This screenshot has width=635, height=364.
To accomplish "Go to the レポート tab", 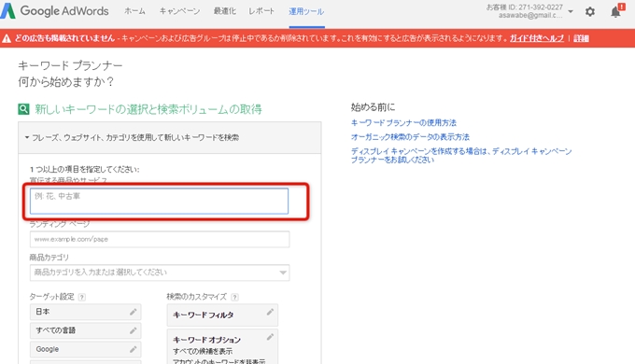I will click(261, 11).
